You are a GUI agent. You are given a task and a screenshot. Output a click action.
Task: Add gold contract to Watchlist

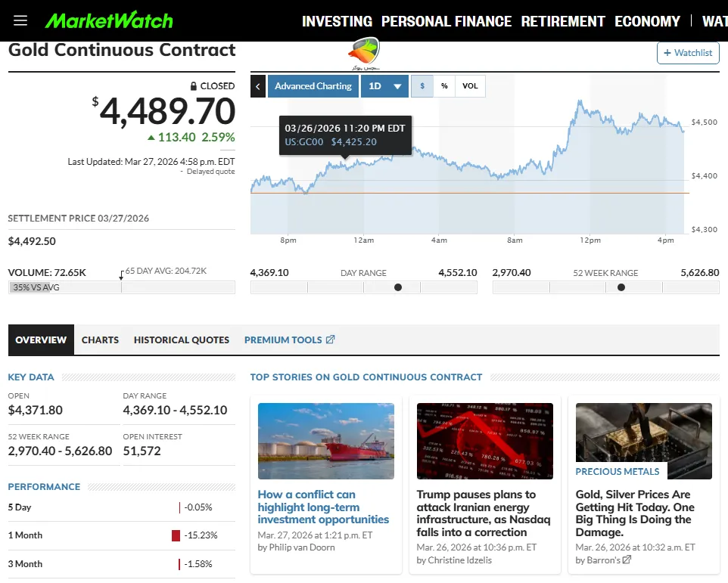point(688,53)
